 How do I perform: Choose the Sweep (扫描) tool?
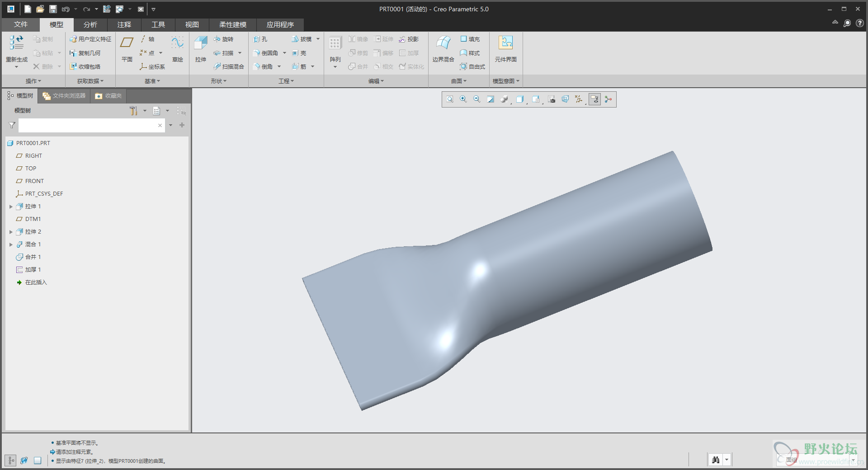(x=224, y=53)
